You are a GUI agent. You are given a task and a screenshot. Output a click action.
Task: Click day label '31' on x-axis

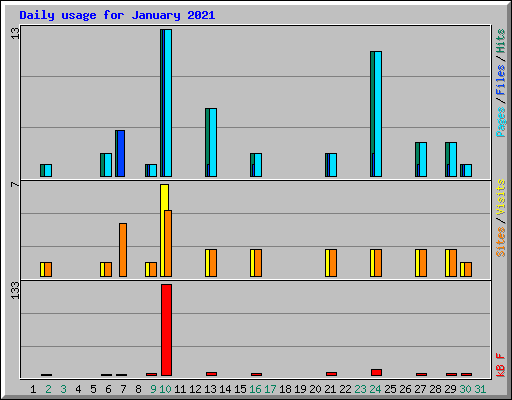(x=480, y=389)
